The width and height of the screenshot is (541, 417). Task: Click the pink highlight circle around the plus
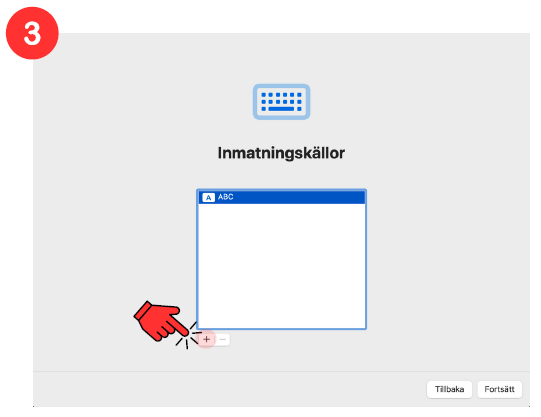(x=206, y=339)
